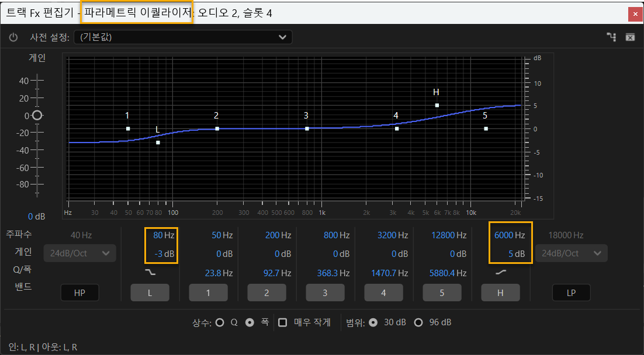Select the 30 dB range option
The height and width of the screenshot is (355, 644).
373,322
